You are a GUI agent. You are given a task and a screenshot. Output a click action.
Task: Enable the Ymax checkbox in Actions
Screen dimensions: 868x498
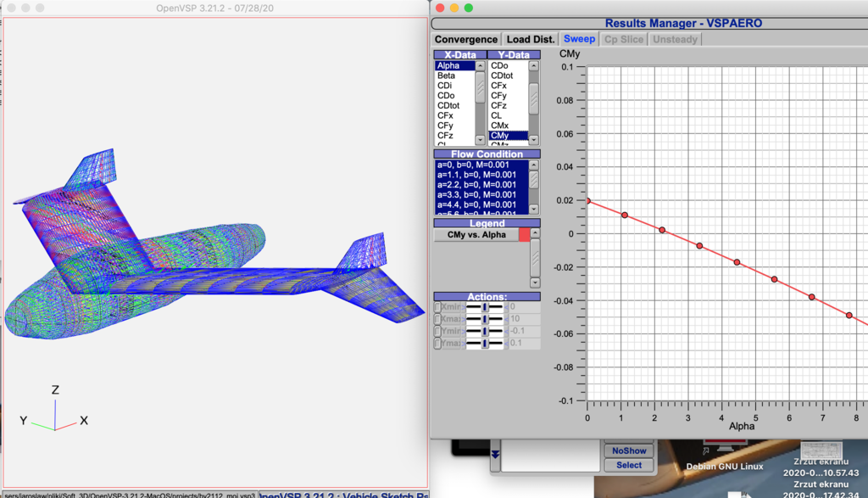tap(437, 344)
